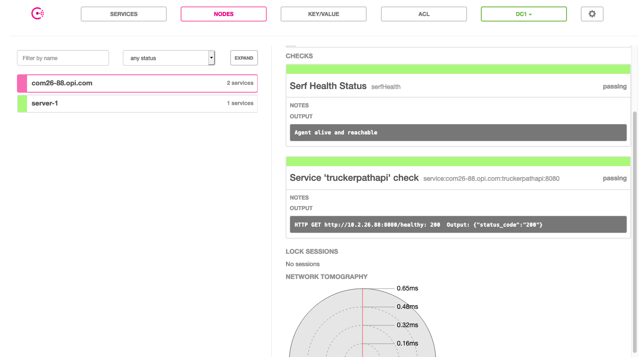
Task: Switch to the SERVICES tab
Action: tap(124, 14)
